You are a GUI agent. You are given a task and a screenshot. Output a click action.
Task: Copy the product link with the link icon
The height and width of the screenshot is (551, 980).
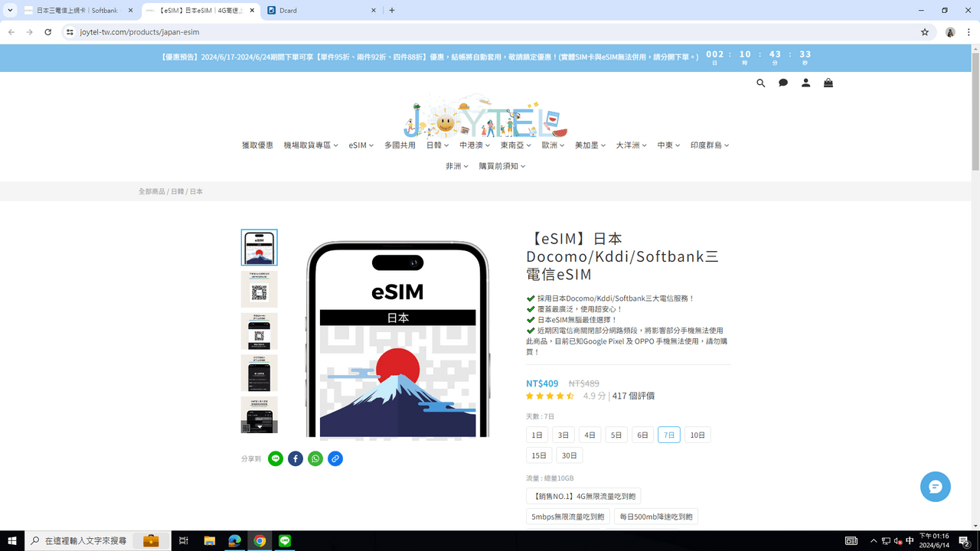[x=335, y=458]
